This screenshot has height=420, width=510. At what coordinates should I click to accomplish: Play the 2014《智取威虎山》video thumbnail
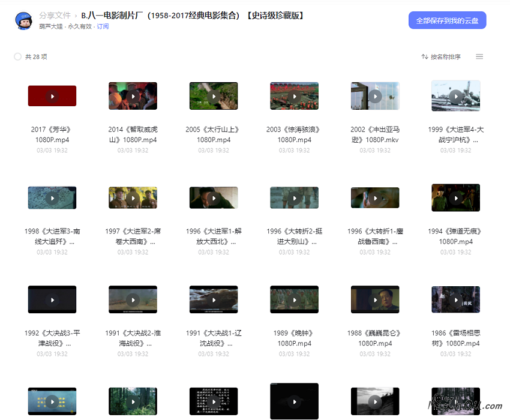click(x=133, y=96)
